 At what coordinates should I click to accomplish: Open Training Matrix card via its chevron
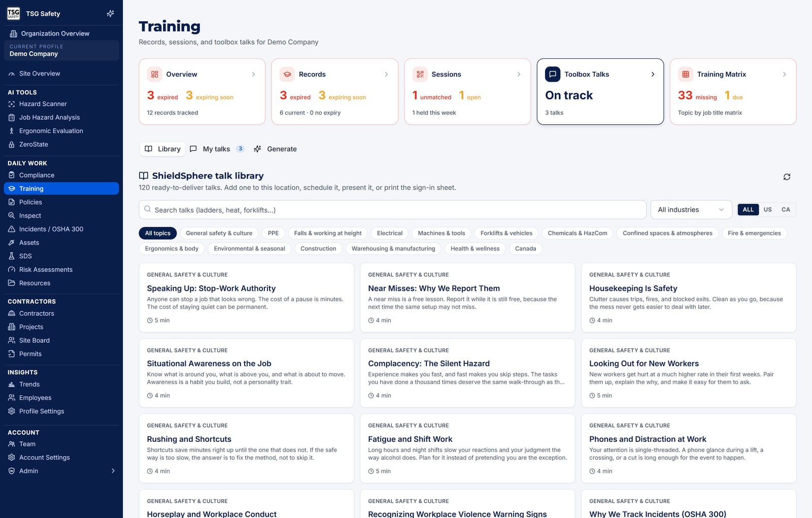pos(784,74)
